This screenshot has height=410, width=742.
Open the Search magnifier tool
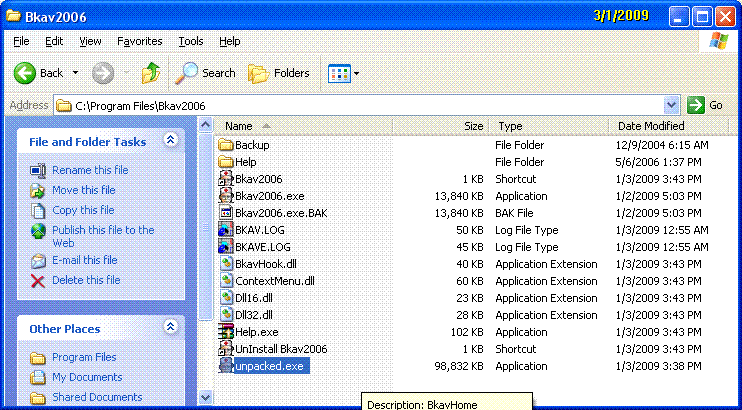tap(205, 73)
